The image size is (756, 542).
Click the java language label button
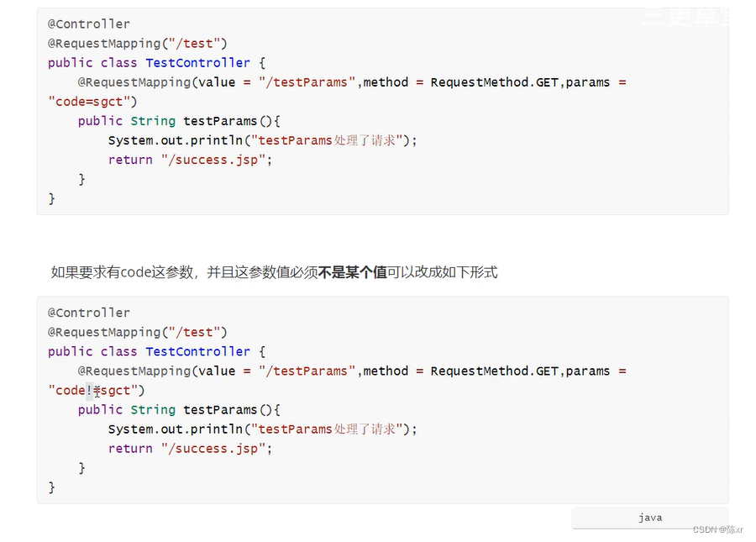coord(649,517)
